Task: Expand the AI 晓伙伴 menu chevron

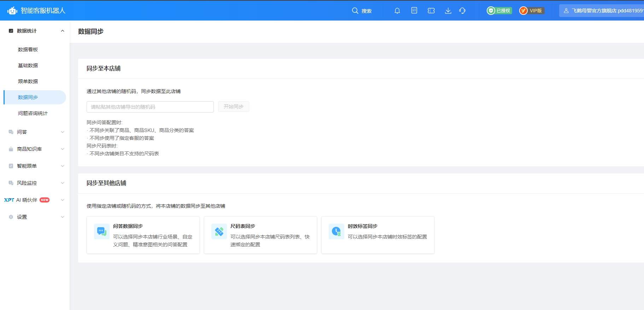Action: (63, 200)
